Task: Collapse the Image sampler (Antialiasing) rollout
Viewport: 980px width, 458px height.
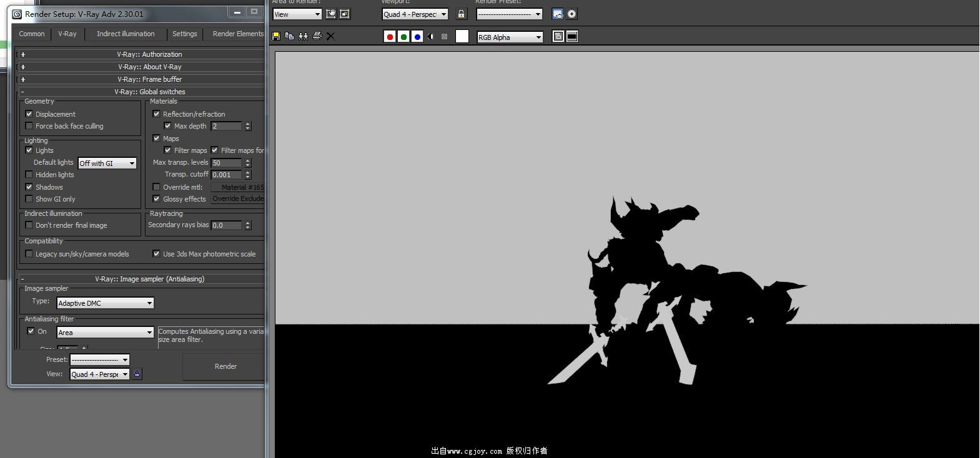Action: click(x=141, y=279)
